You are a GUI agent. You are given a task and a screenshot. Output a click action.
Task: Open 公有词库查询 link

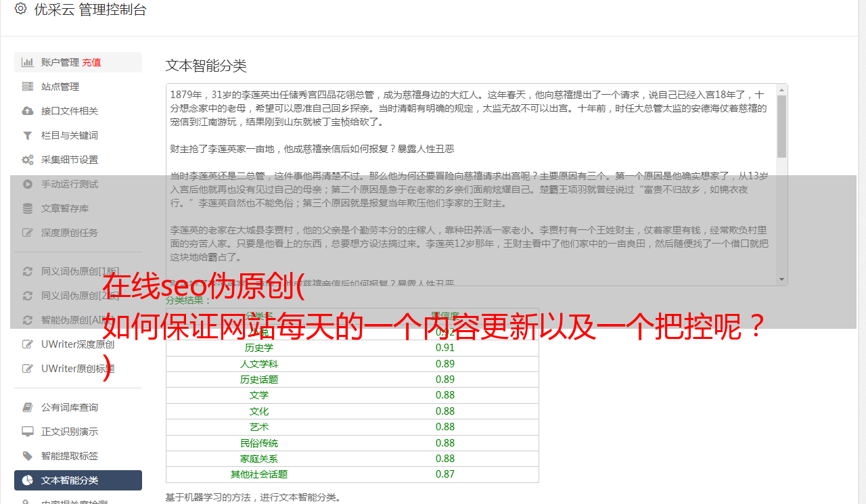pos(78,407)
